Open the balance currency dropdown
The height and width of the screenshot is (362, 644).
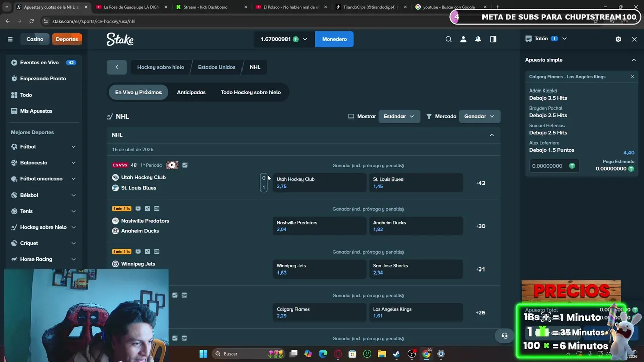pyautogui.click(x=284, y=39)
